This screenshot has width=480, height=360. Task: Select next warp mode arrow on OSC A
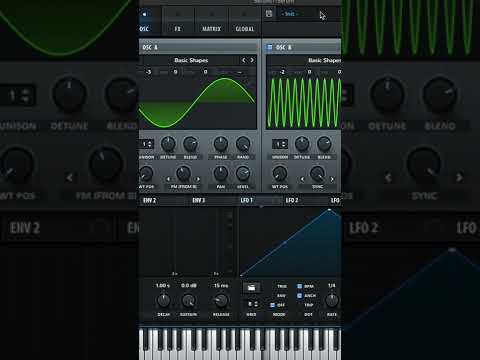tap(198, 179)
